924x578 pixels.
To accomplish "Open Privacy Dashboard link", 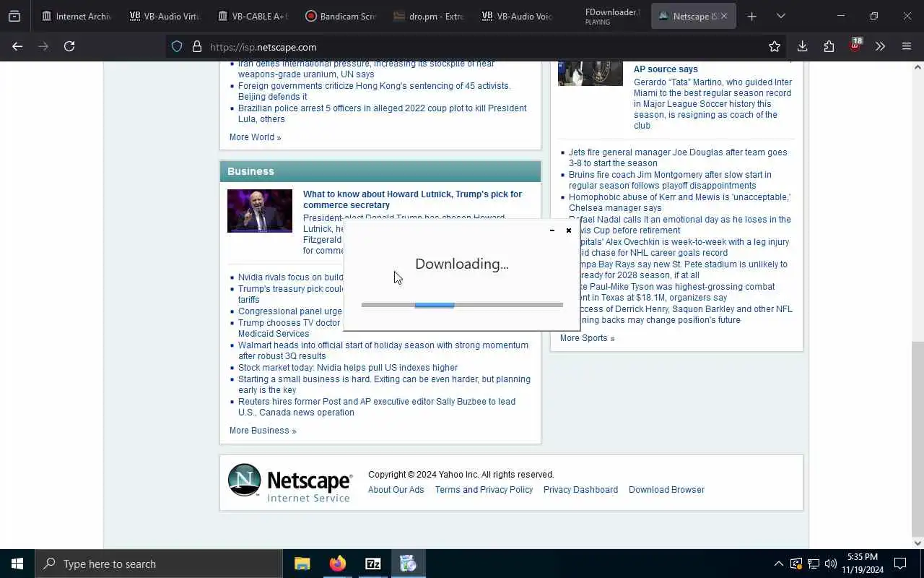I will [580, 490].
